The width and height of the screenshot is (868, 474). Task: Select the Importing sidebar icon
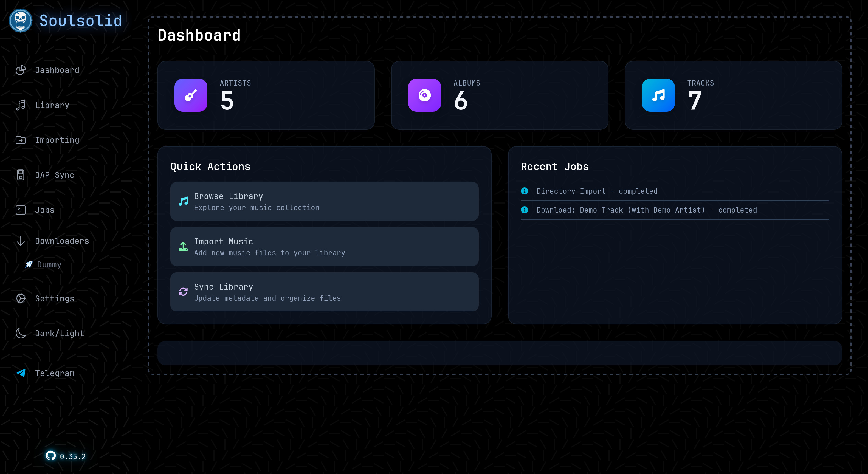tap(21, 140)
